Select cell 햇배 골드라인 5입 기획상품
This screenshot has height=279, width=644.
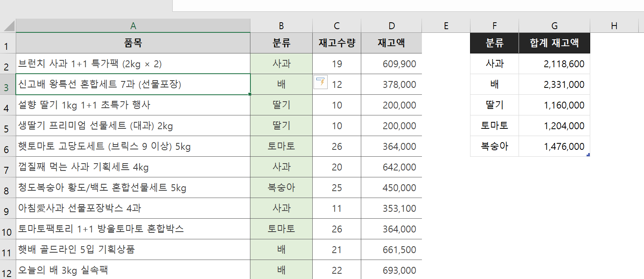click(x=133, y=249)
